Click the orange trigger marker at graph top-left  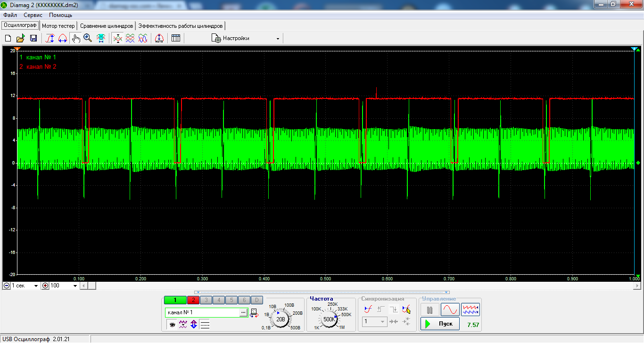(x=17, y=49)
